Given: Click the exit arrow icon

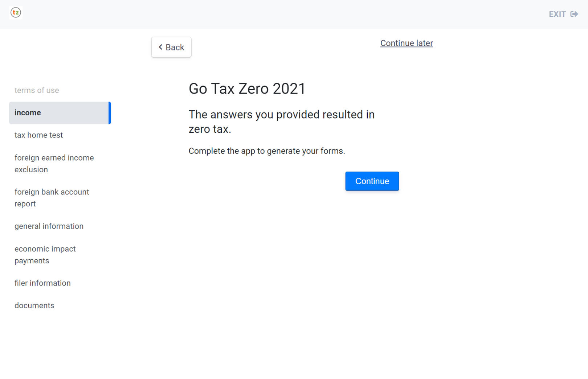Looking at the screenshot, I should (574, 14).
